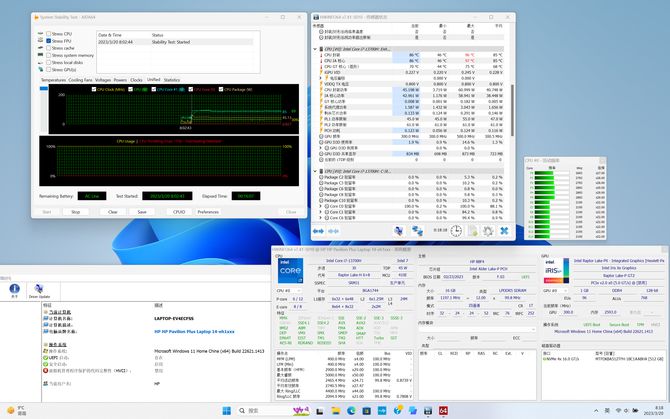This screenshot has height=419, width=670.
Task: Open Task View from the taskbar
Action: coord(320,410)
